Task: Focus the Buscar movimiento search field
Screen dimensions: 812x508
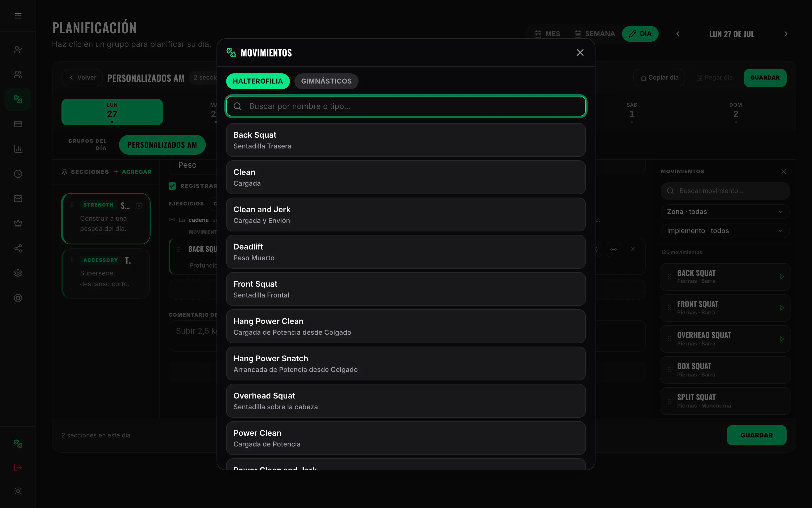Action: pos(725,191)
